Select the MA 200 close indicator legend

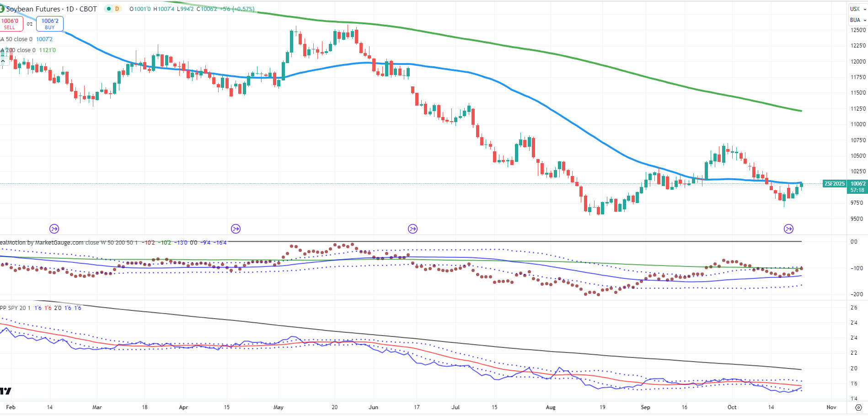pyautogui.click(x=18, y=50)
